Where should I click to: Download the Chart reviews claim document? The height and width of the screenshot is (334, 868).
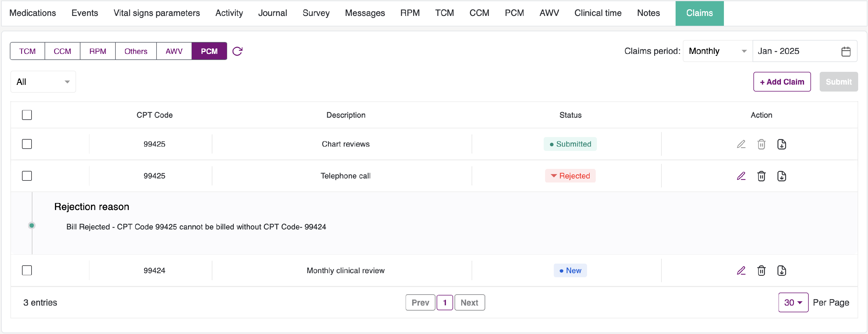click(781, 144)
